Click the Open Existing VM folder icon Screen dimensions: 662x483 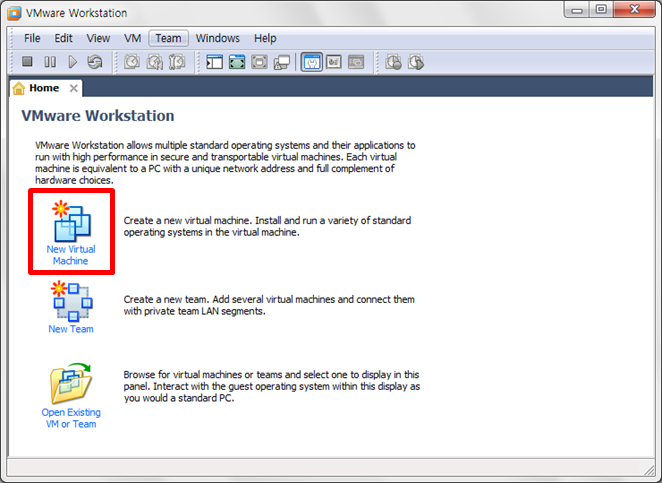click(71, 384)
